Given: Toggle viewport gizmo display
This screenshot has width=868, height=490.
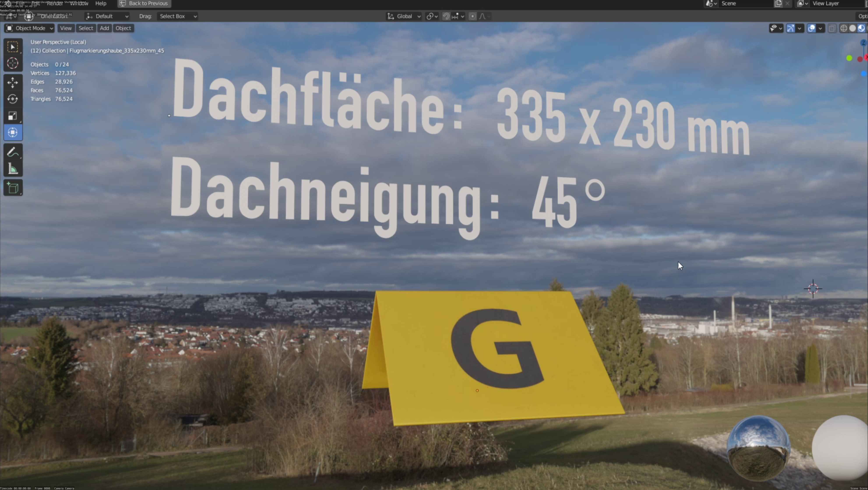Looking at the screenshot, I should (791, 28).
